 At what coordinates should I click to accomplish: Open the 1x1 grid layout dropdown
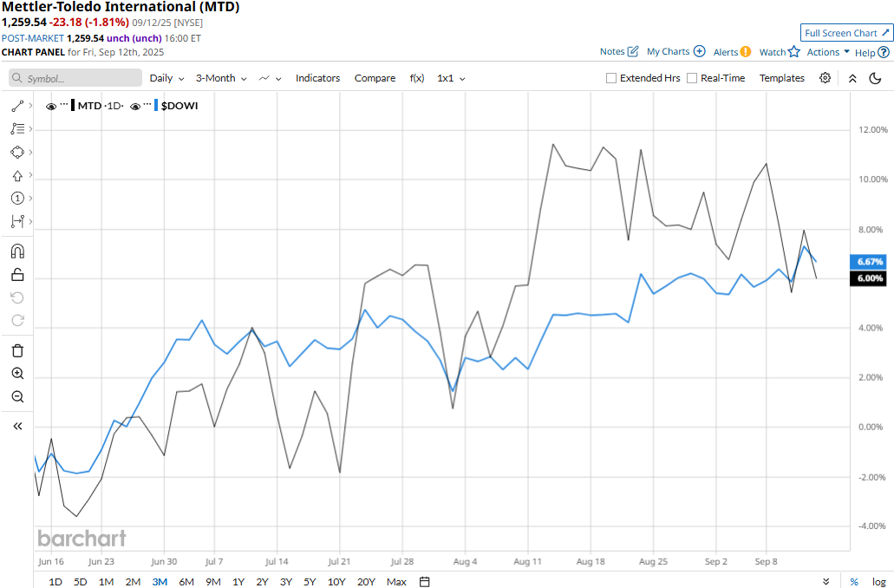[451, 78]
